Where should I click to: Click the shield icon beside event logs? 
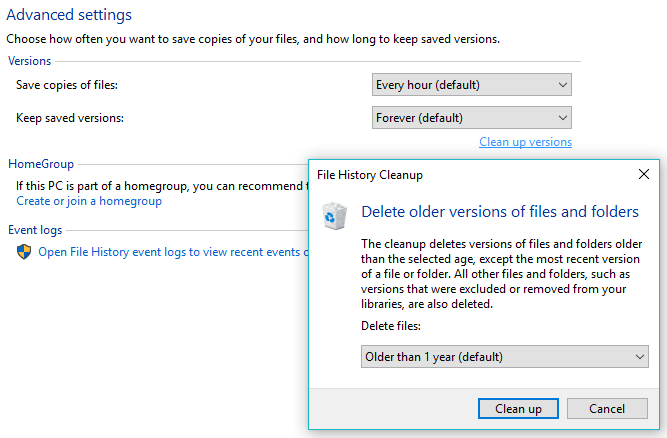pos(24,252)
